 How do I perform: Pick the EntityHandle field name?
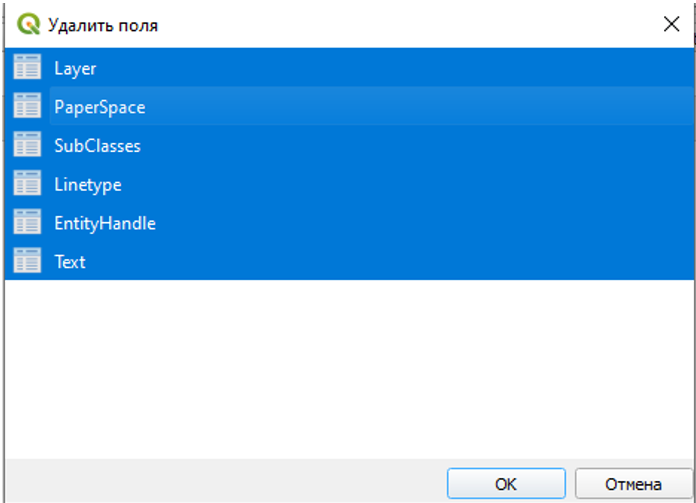coord(105,223)
